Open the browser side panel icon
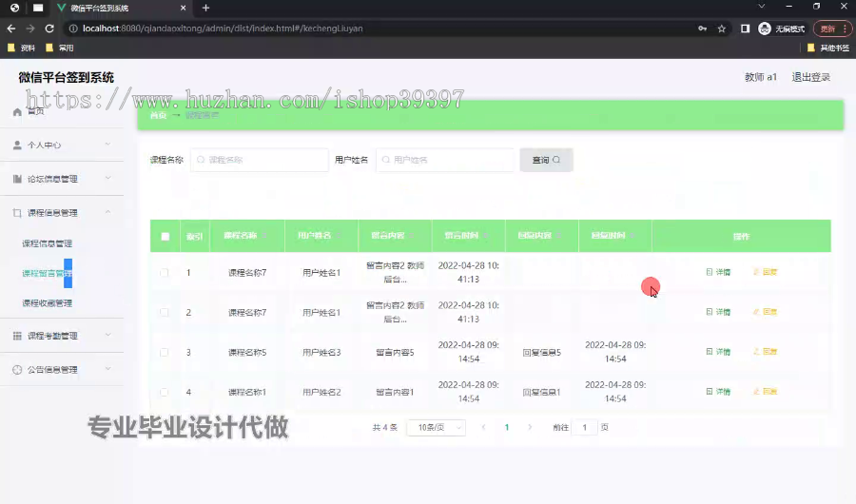856x504 pixels. 745,29
